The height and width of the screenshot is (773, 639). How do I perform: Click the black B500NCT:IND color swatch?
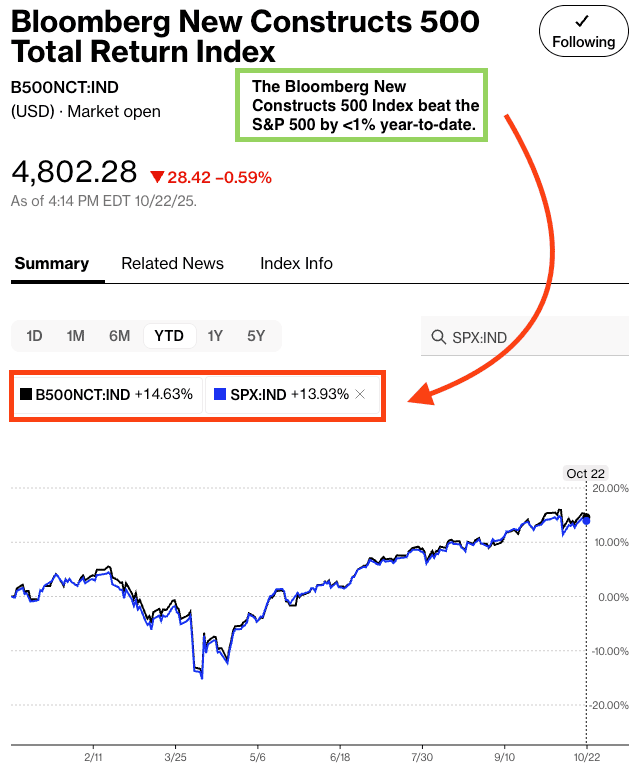26,395
